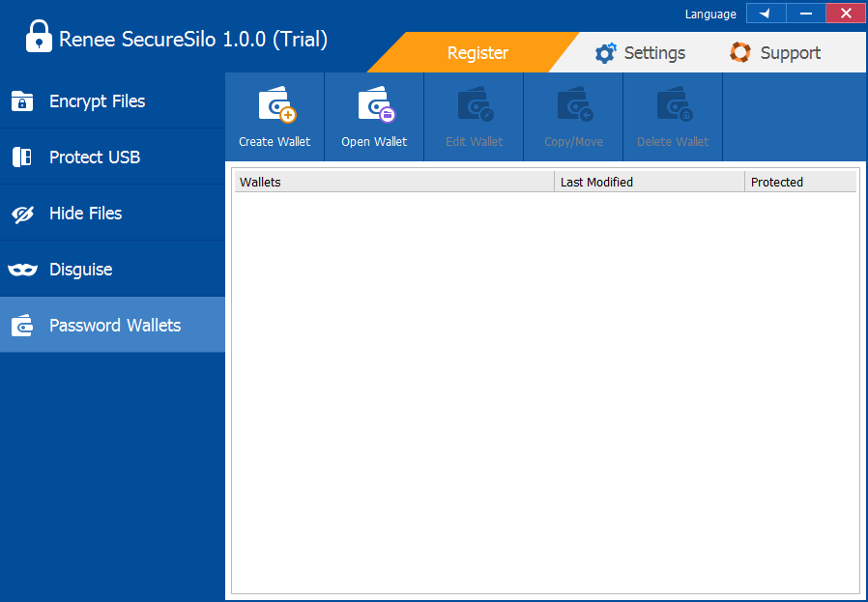Select the Disguise mask icon
The height and width of the screenshot is (602, 868).
pos(22,270)
